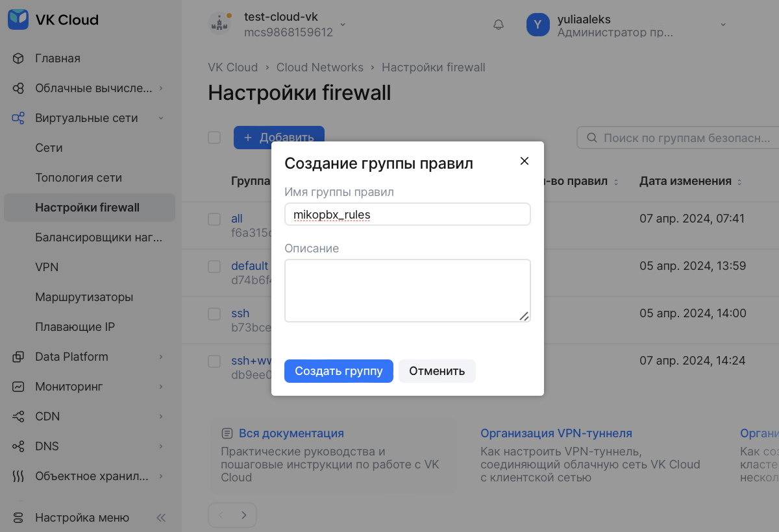Click the Главная cube icon in sidebar
Viewport: 779px width, 532px height.
click(x=18, y=58)
